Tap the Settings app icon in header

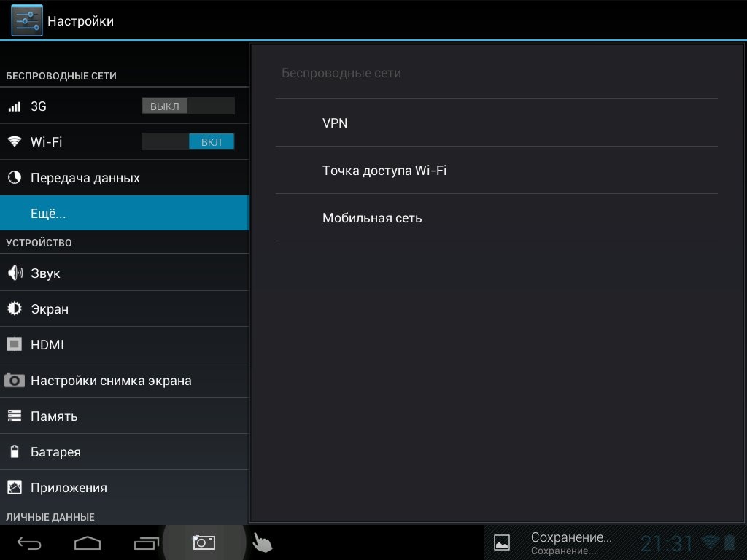(26, 20)
